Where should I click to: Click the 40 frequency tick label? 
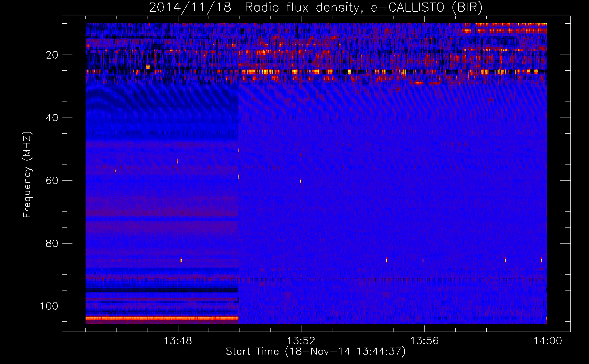tap(52, 118)
